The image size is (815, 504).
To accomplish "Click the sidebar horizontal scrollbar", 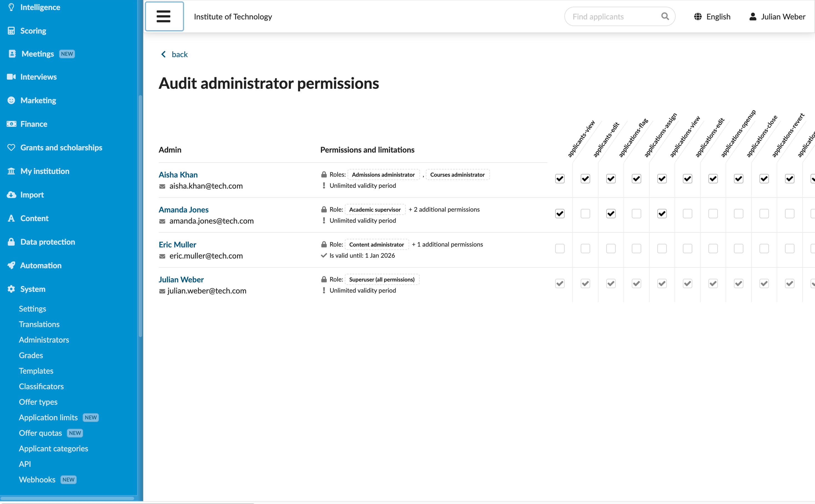I will click(67, 498).
